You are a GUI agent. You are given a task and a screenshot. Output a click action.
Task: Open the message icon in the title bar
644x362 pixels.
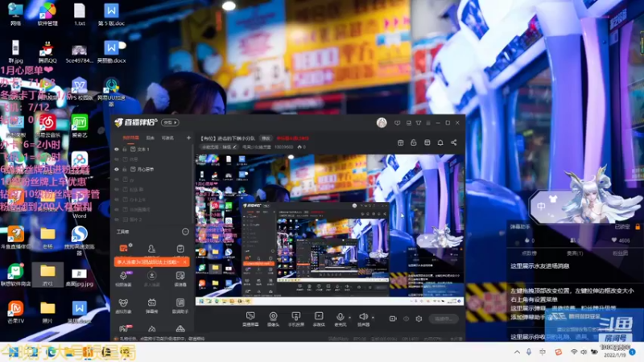(397, 123)
